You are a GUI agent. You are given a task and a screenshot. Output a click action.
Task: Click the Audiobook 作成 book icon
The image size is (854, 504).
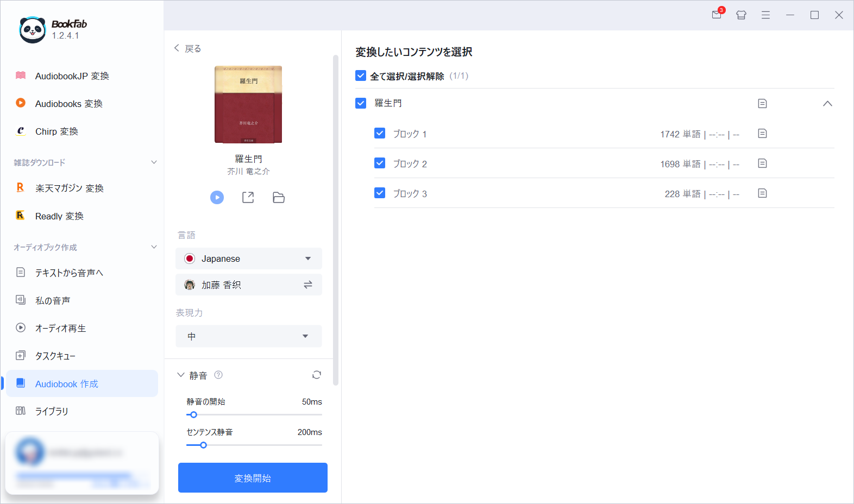(21, 383)
